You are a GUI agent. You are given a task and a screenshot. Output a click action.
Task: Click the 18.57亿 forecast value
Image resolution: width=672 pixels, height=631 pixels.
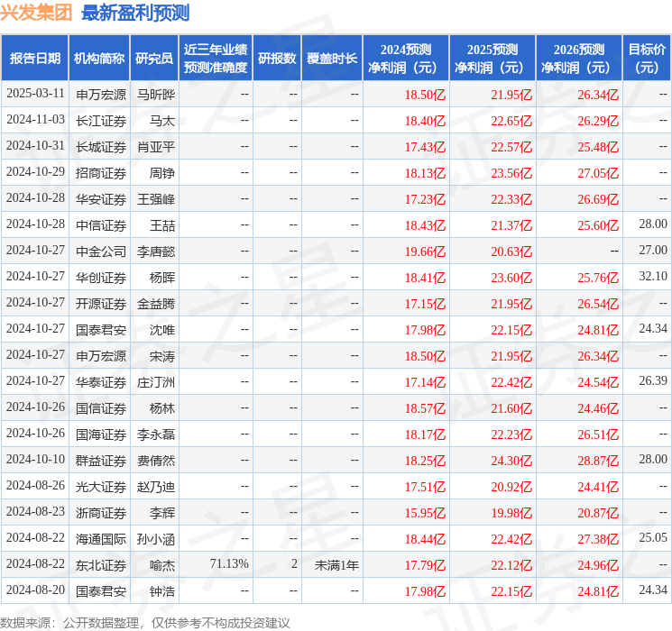(x=425, y=408)
